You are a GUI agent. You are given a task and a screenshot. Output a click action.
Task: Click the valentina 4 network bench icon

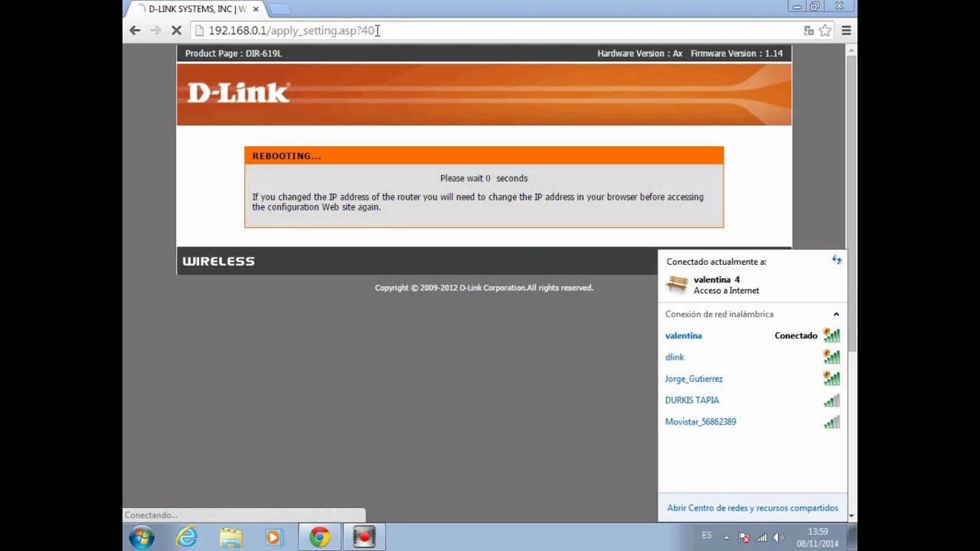pos(677,285)
